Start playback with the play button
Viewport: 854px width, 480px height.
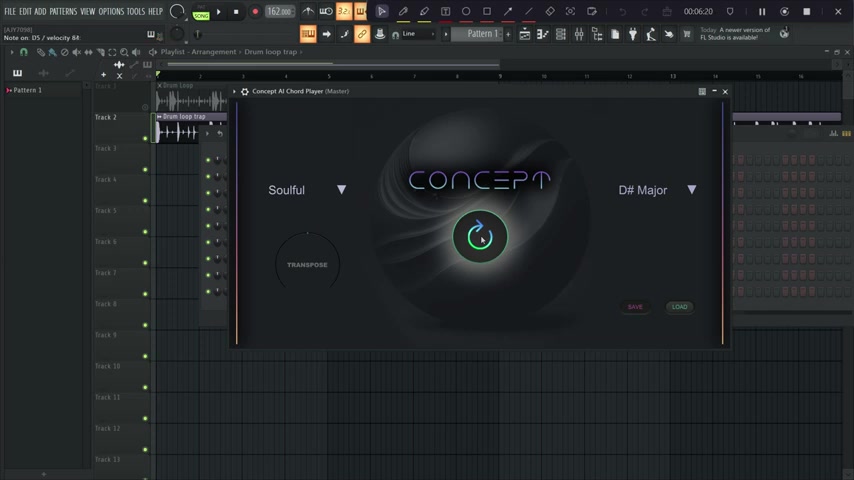219,11
